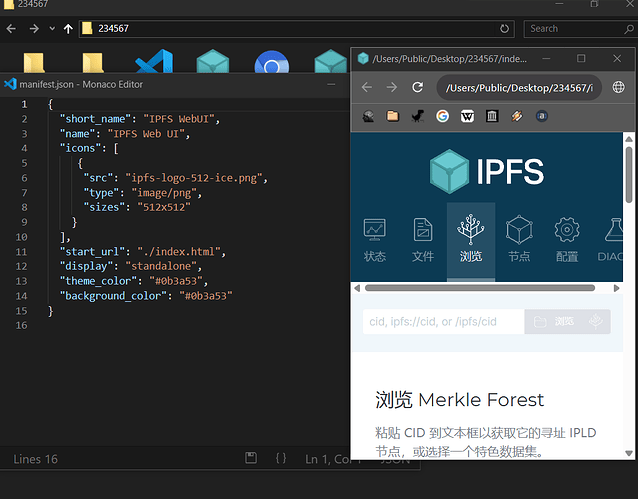Image resolution: width=638 pixels, height=499 pixels.
Task: Reload the IPFS page
Action: (x=417, y=87)
